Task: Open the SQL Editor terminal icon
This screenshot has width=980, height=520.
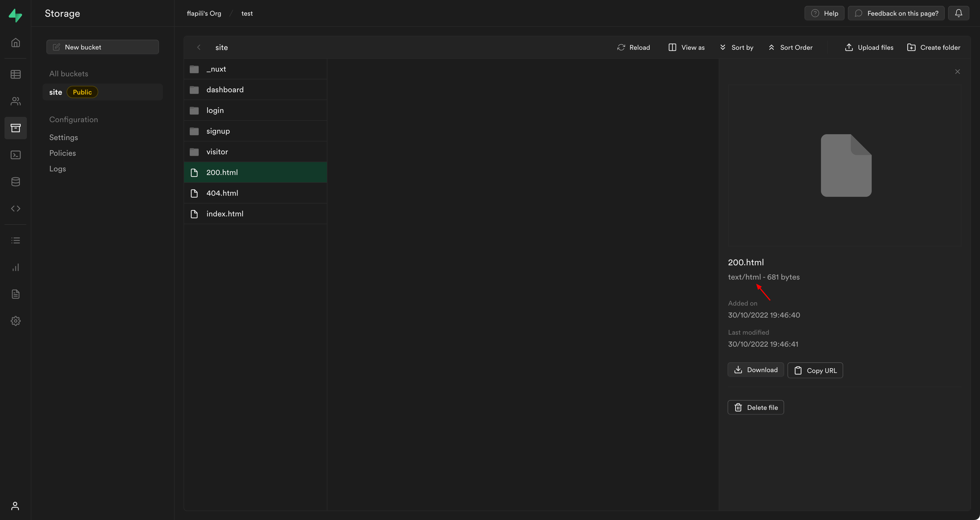Action: 16,155
